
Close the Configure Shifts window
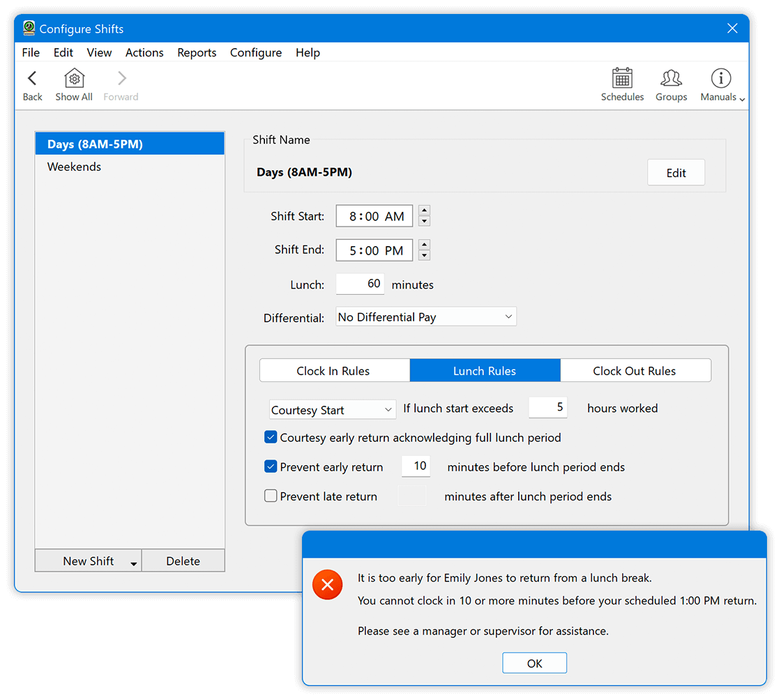tap(732, 29)
